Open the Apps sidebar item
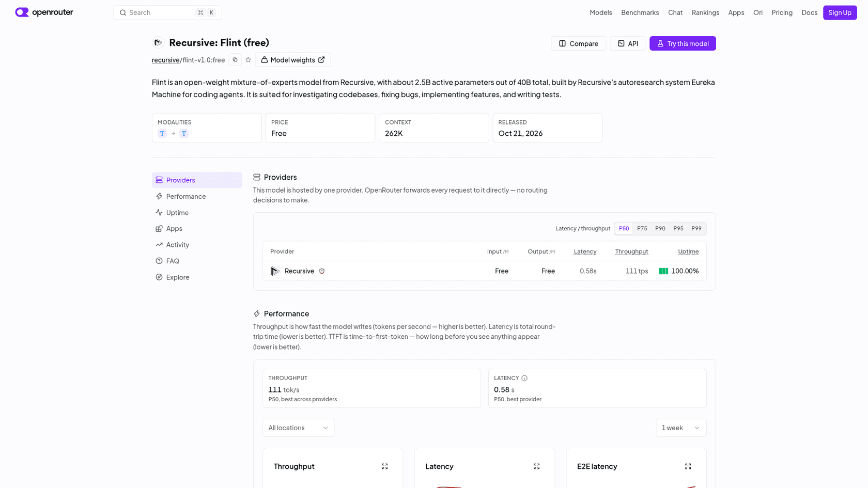 coord(197,229)
